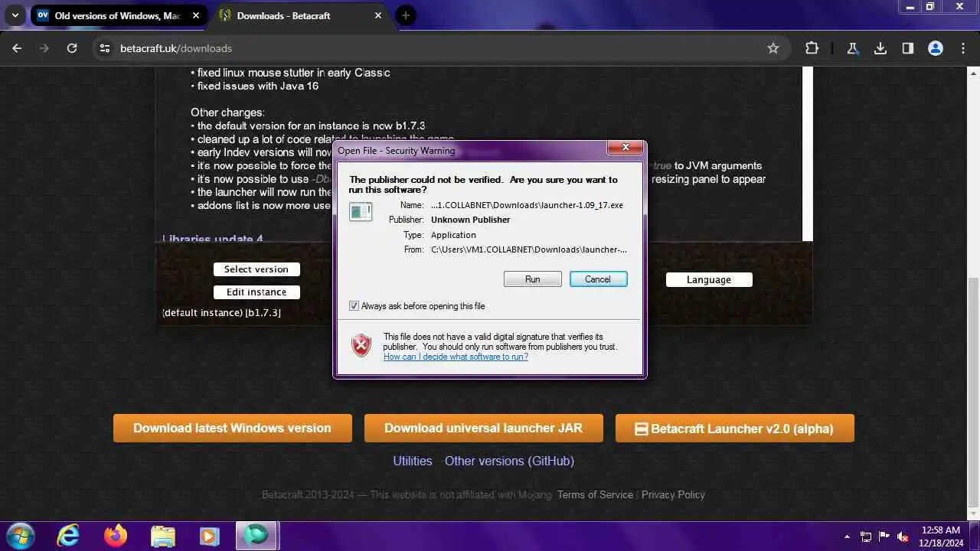Close the Downloads - Betacraft tab
Image resolution: width=980 pixels, height=551 pixels.
point(377,15)
